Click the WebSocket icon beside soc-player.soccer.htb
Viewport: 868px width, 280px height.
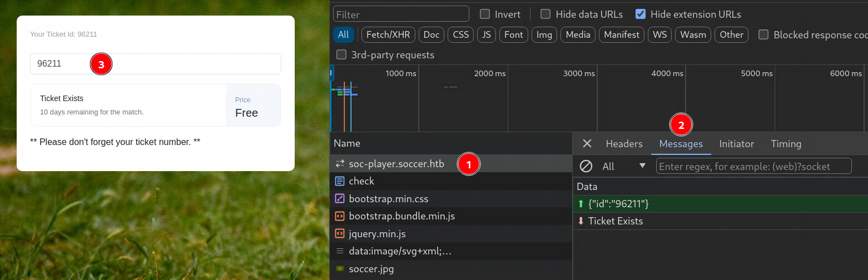340,164
